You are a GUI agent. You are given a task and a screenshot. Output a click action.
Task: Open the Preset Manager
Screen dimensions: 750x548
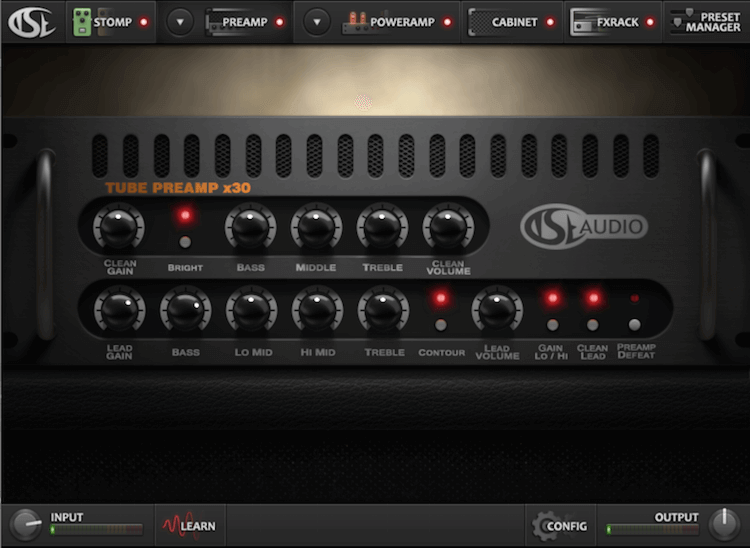tap(706, 22)
